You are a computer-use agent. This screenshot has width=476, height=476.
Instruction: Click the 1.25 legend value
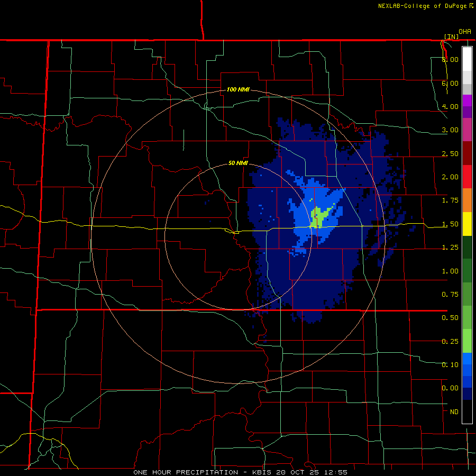click(450, 248)
